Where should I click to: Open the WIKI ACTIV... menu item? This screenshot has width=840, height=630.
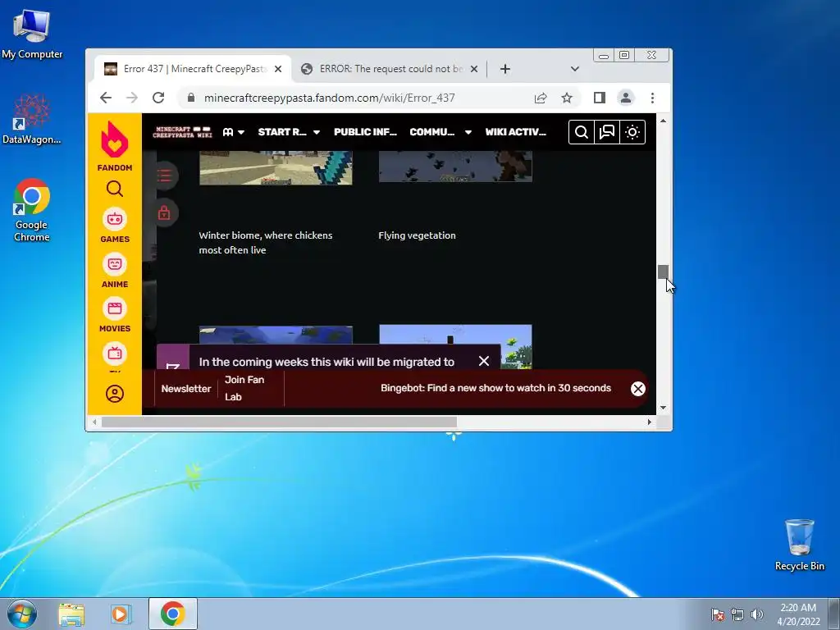515,132
